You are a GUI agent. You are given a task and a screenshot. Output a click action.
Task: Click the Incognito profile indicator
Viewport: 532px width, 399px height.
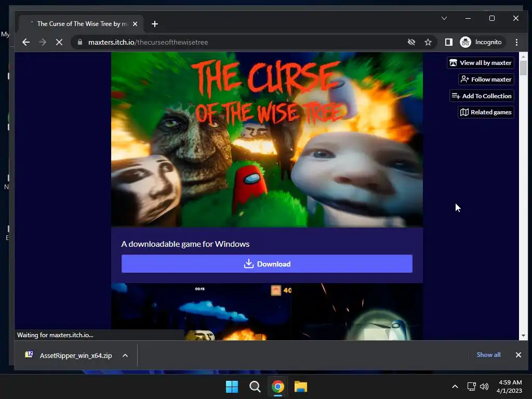pos(481,42)
